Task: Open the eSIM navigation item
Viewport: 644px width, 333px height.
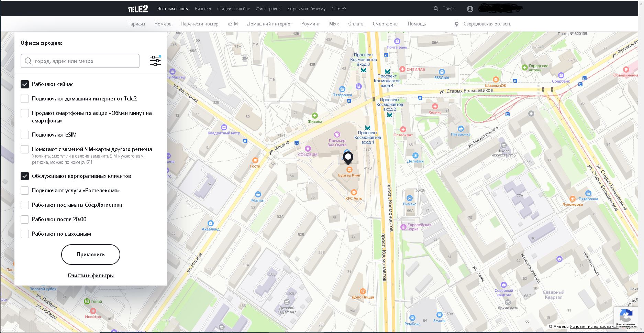Action: pyautogui.click(x=233, y=24)
